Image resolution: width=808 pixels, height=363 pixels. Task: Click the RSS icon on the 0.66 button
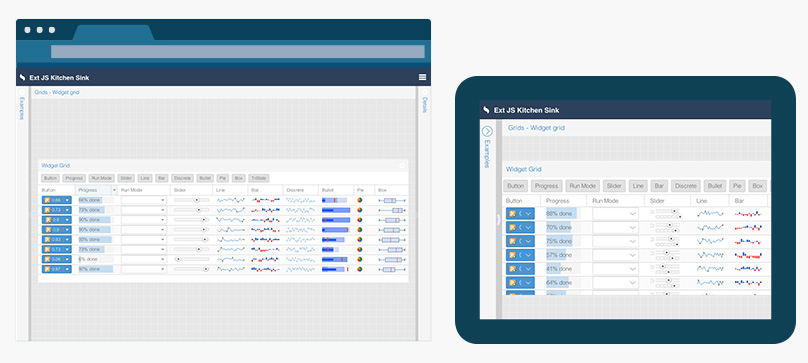click(47, 200)
